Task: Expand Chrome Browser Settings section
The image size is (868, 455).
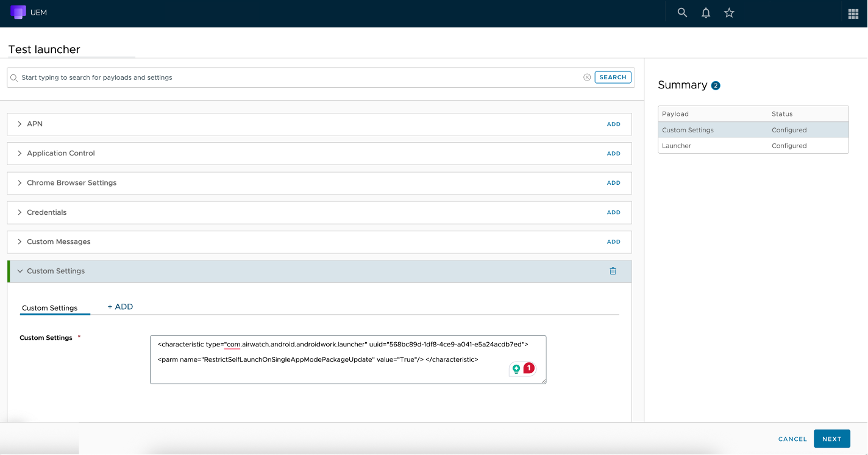Action: pos(20,183)
